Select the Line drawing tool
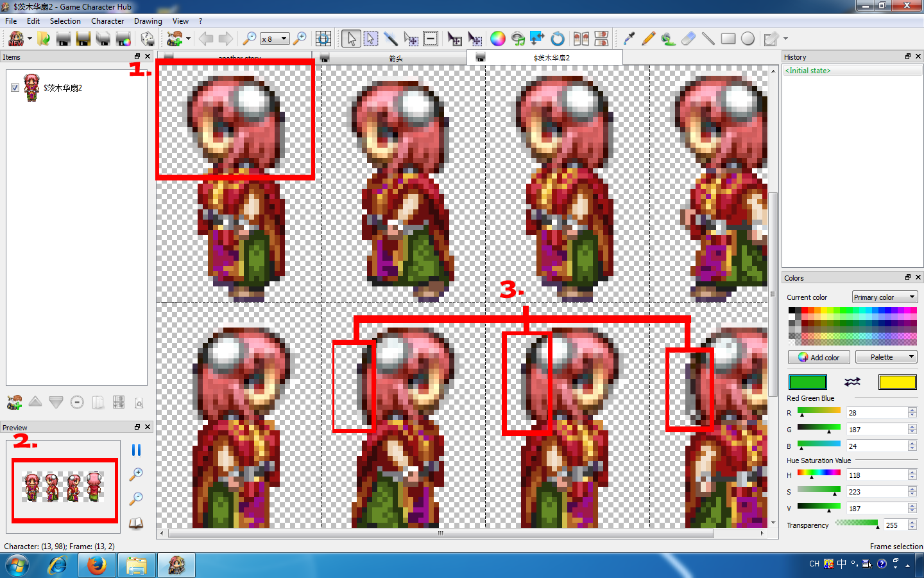 click(x=708, y=39)
